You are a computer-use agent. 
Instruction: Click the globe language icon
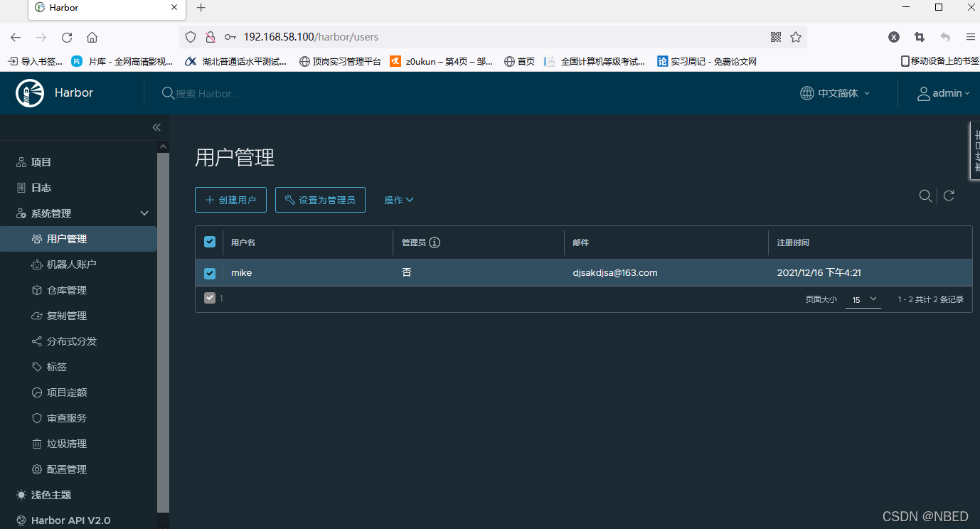[x=807, y=93]
